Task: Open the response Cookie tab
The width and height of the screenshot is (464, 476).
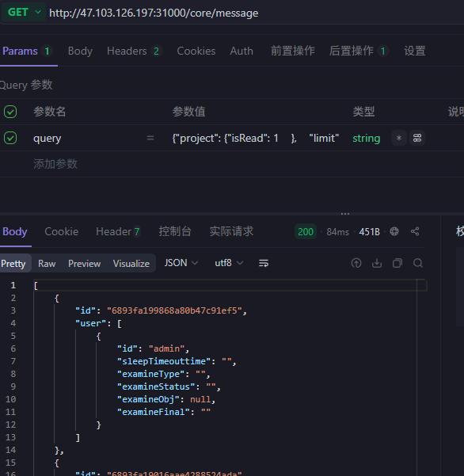Action: point(61,231)
